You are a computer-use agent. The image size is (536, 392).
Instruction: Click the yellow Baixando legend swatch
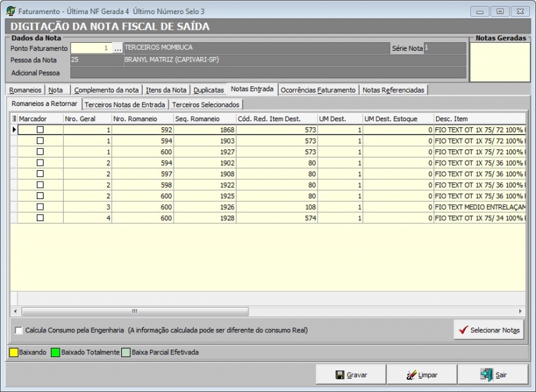(x=13, y=352)
